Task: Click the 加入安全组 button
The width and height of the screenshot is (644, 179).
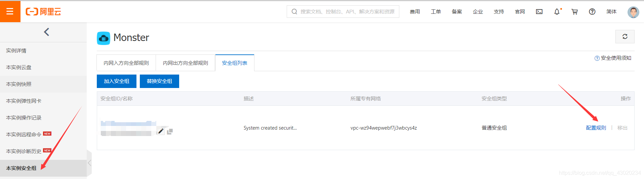Action: [x=117, y=81]
